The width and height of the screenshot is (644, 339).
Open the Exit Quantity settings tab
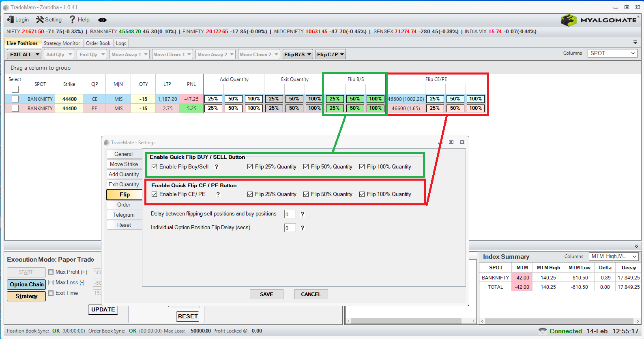(124, 185)
